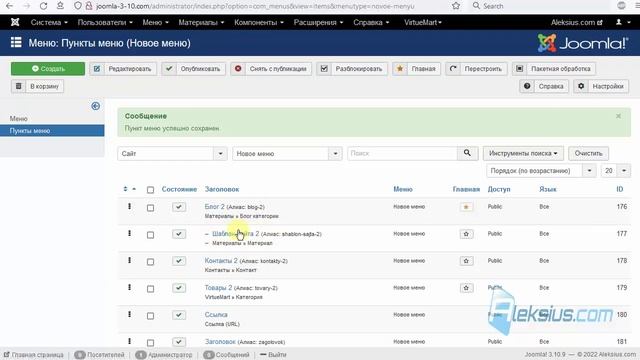Open the Пользователи menu

point(105,22)
